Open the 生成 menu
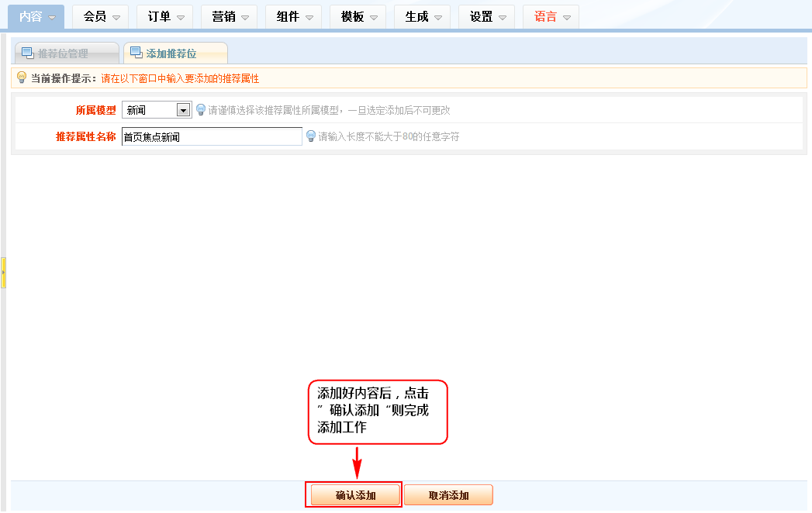 [423, 16]
